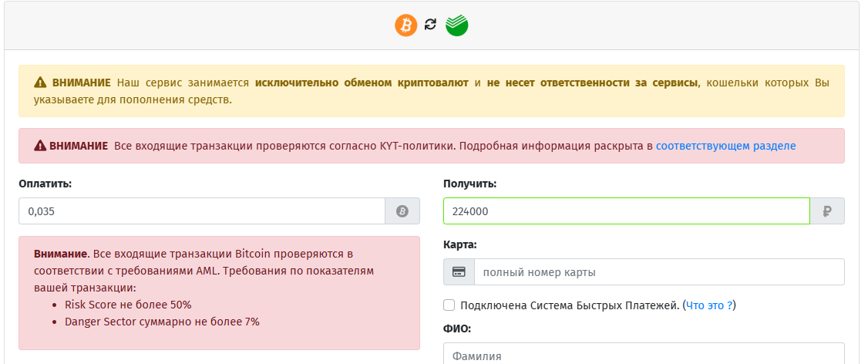This screenshot has height=364, width=868.
Task: Focus the полный номер карты field
Action: pos(659,272)
